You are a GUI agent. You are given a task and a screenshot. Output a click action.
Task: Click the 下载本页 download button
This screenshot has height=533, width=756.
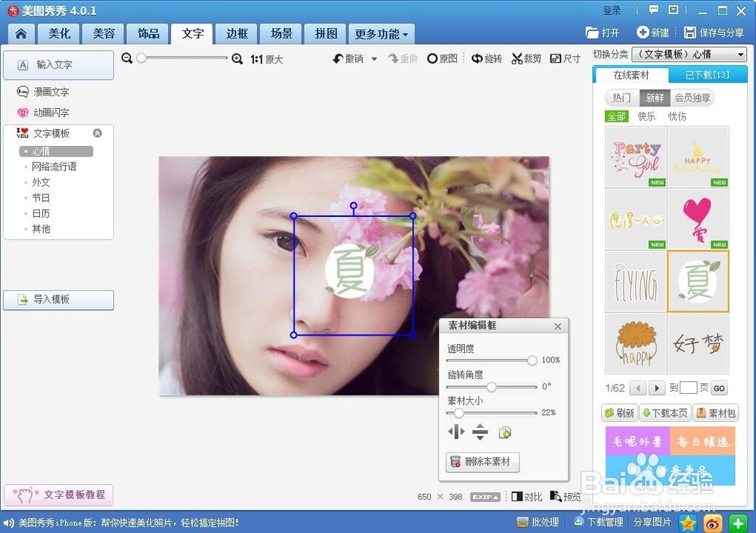coord(665,413)
